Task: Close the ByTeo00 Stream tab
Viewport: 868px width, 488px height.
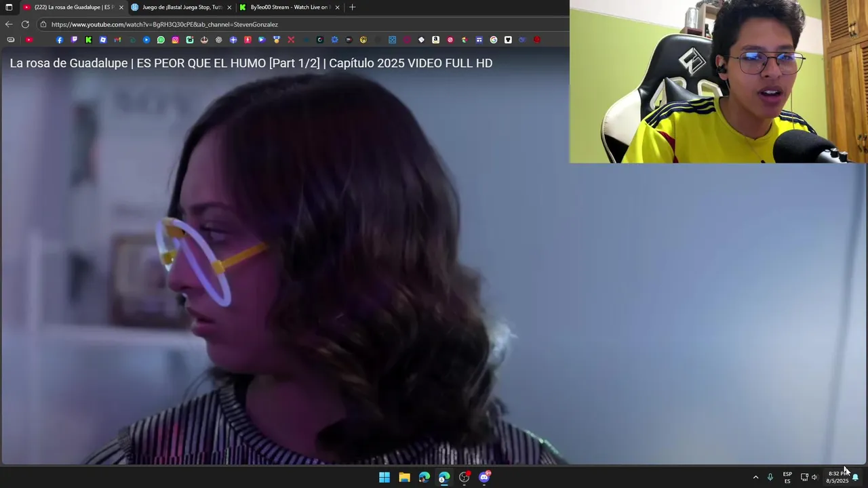Action: click(x=337, y=7)
